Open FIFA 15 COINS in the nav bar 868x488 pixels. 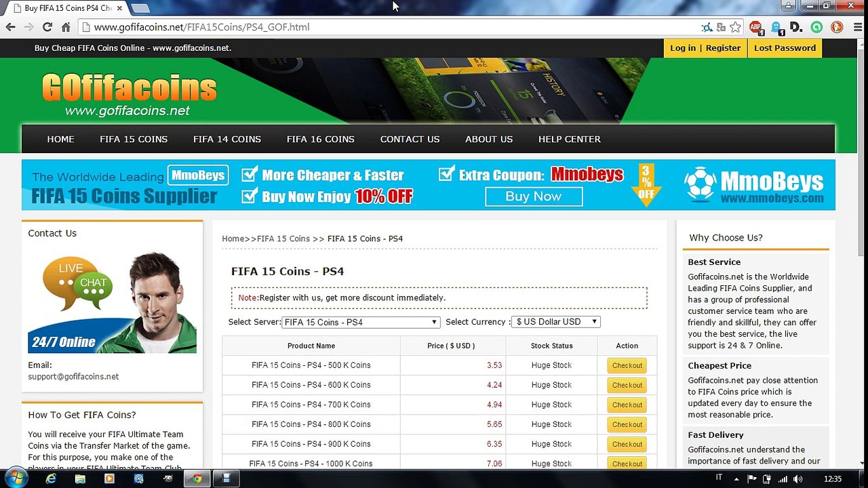[134, 139]
